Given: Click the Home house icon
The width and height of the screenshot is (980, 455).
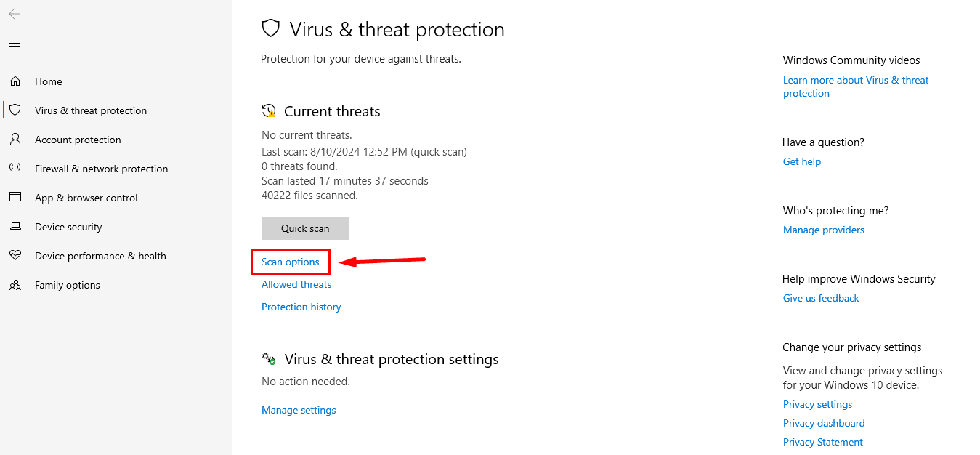Looking at the screenshot, I should (x=15, y=81).
